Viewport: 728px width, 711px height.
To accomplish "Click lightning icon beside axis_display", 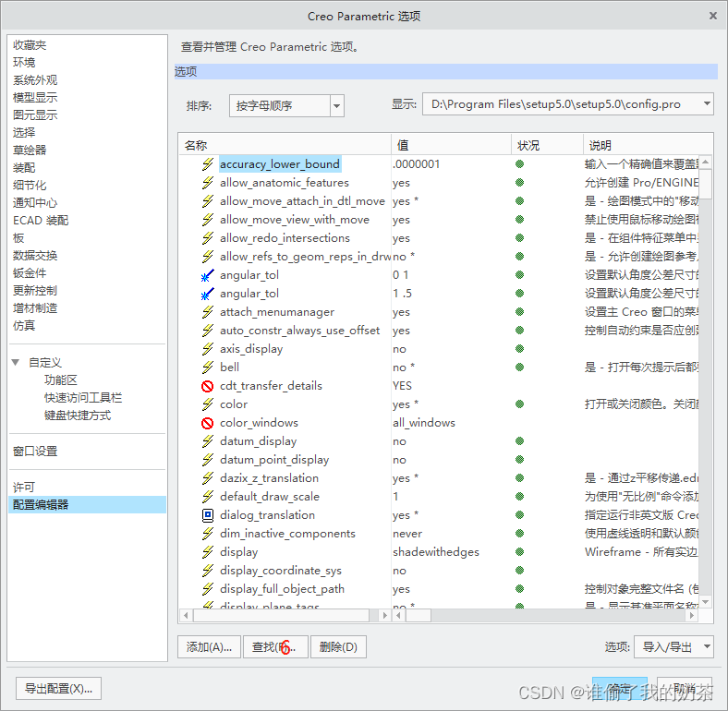I will pos(208,349).
